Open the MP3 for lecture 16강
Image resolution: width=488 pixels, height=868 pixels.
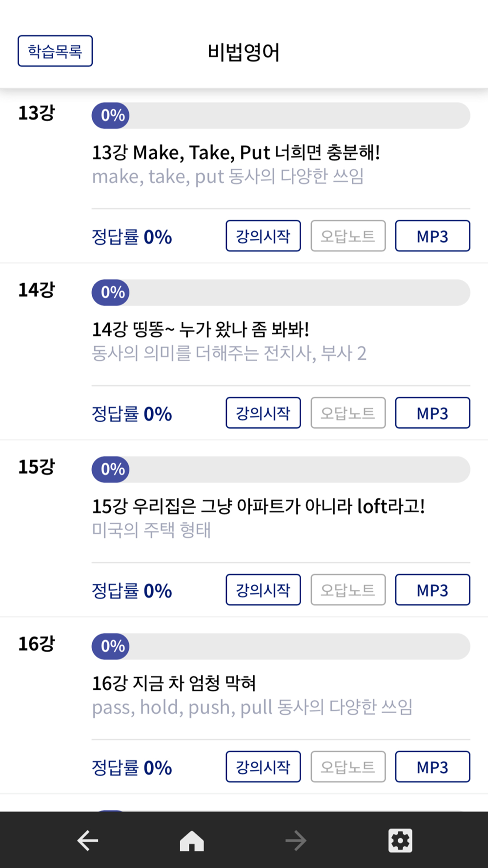[432, 766]
